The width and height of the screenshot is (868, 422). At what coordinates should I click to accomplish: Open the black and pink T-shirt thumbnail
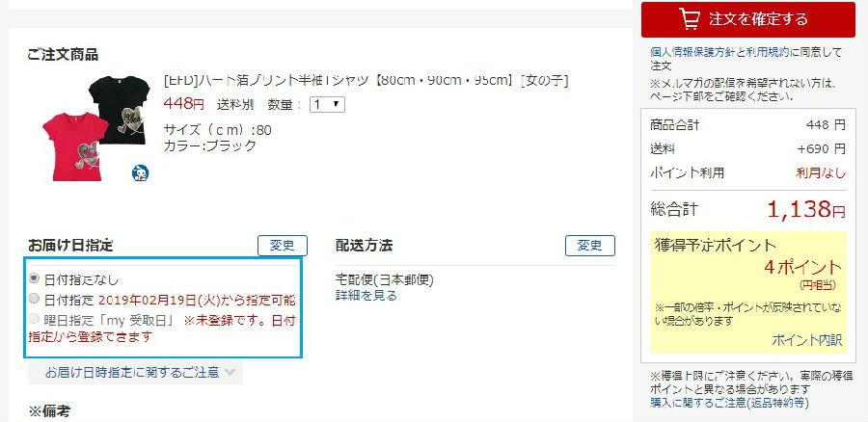click(x=95, y=128)
